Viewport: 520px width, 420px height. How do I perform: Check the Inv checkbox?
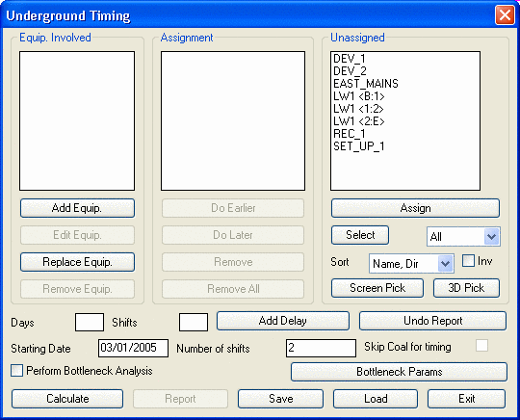point(468,261)
